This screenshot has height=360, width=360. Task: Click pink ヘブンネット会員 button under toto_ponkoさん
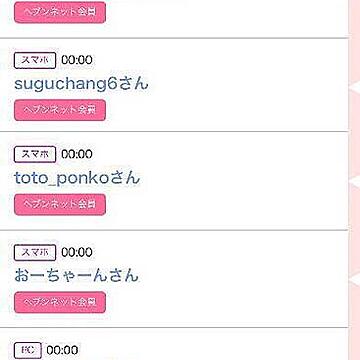click(x=60, y=204)
